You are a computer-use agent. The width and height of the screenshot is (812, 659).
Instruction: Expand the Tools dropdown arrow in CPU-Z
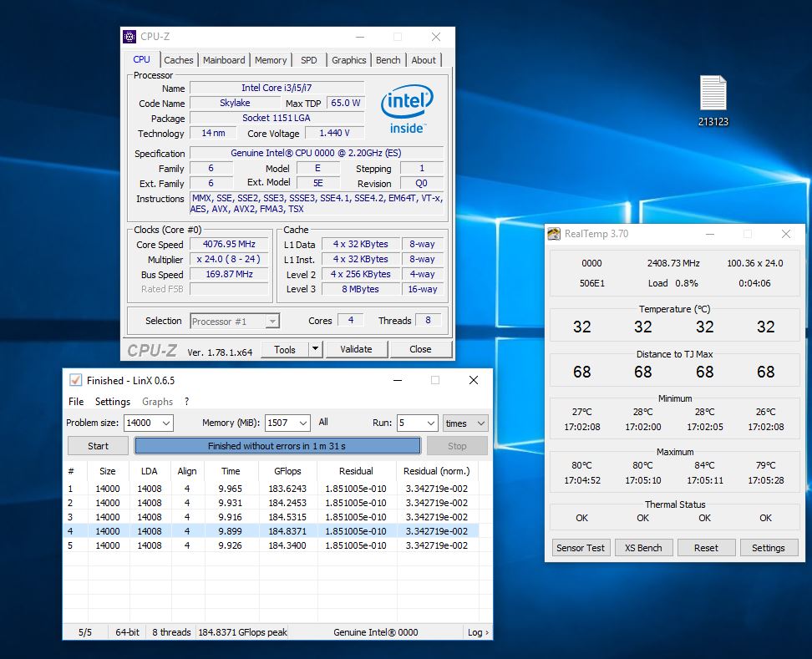(x=315, y=349)
